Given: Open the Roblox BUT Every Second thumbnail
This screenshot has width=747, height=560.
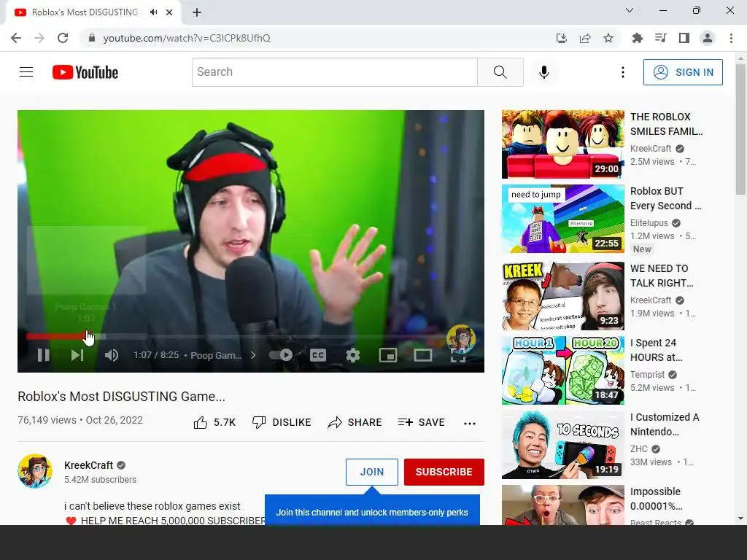Looking at the screenshot, I should click(x=562, y=219).
